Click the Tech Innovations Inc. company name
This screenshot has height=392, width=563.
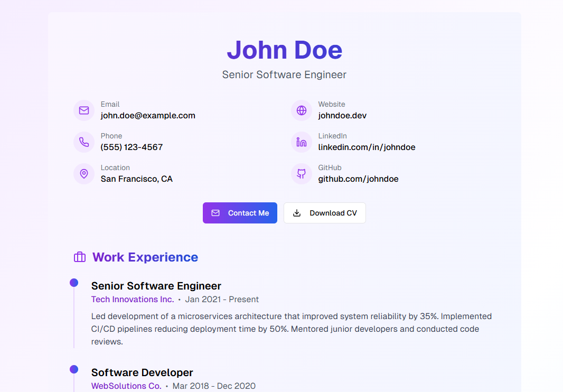pos(133,300)
